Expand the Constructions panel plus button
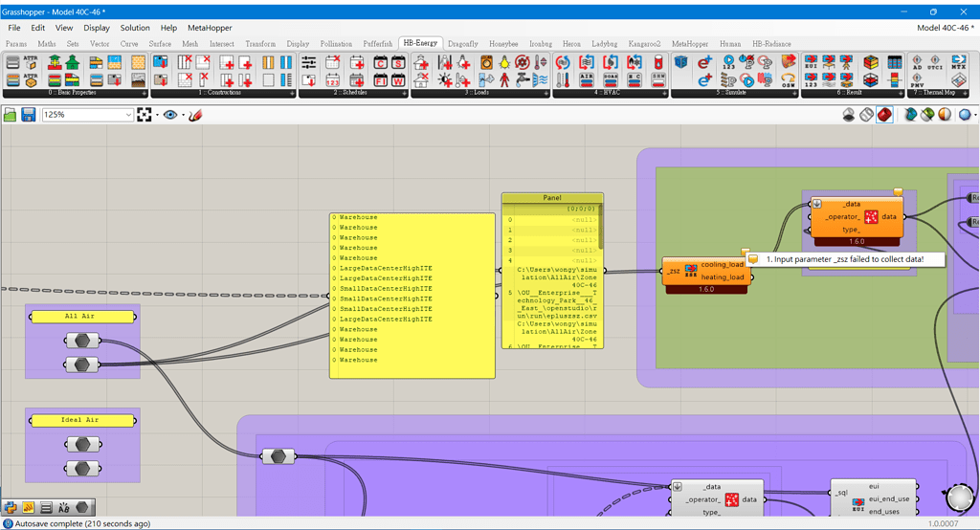 coord(293,93)
